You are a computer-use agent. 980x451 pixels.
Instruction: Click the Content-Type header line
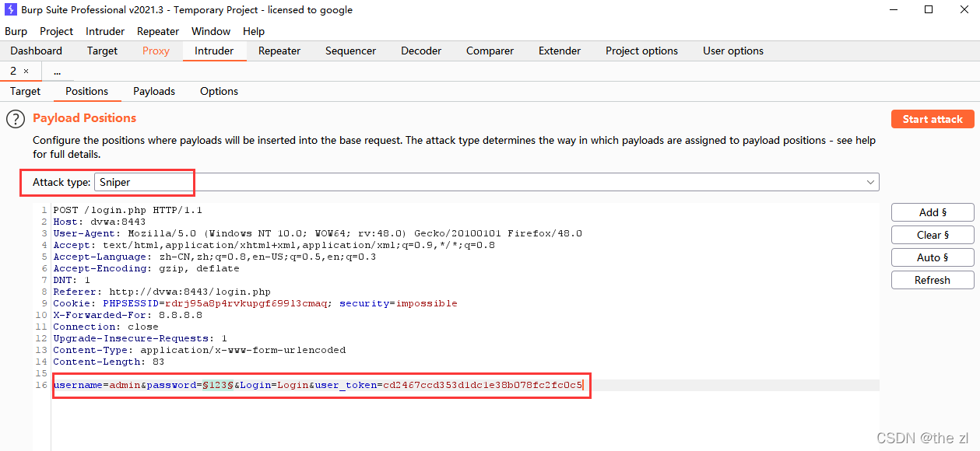199,350
